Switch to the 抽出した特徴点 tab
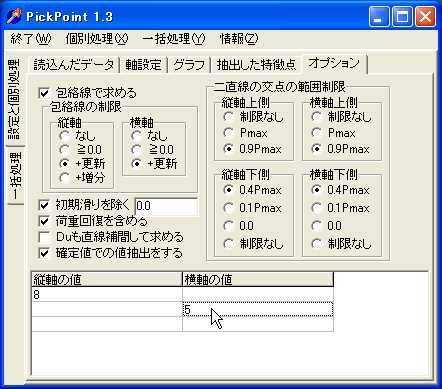This screenshot has height=389, width=442. coord(256,65)
